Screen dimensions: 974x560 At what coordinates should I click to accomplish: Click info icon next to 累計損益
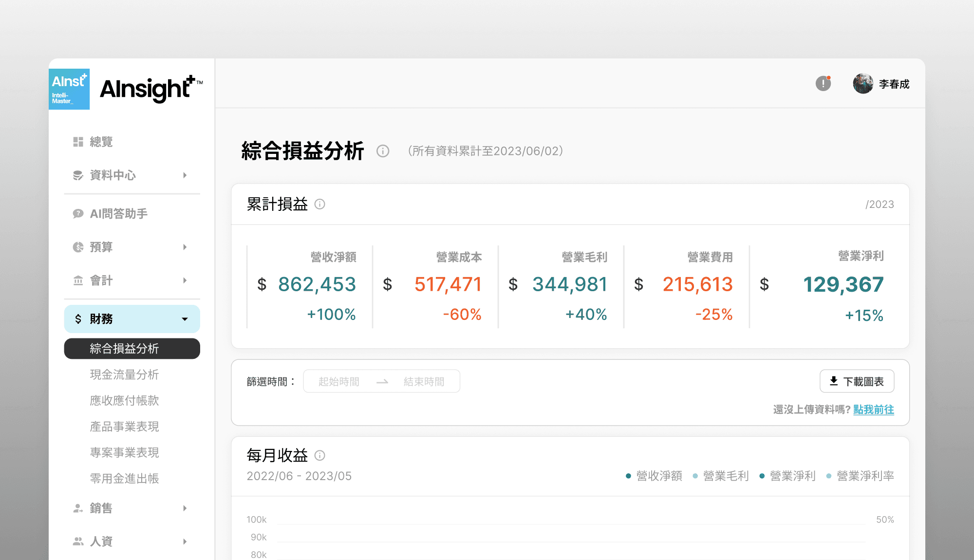319,204
